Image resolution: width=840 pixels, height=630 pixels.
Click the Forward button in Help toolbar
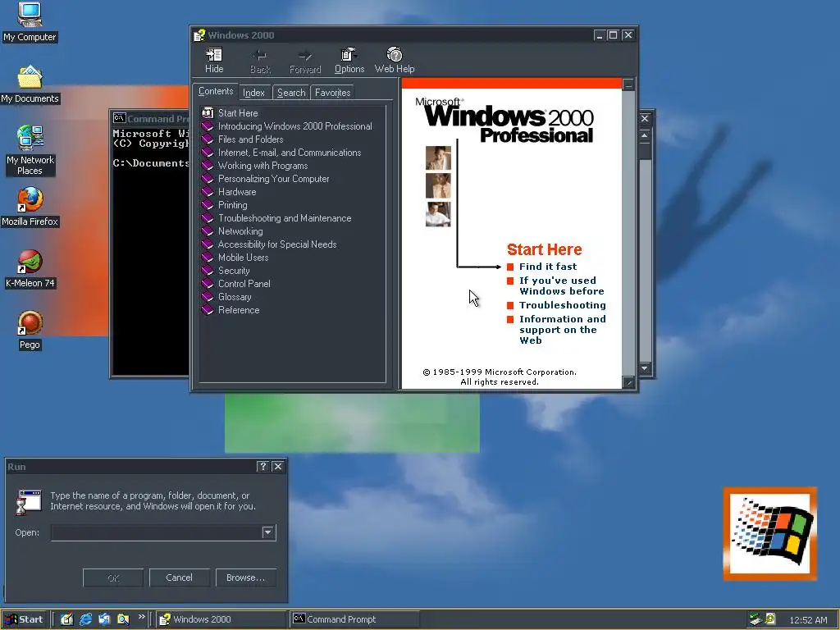(x=305, y=60)
